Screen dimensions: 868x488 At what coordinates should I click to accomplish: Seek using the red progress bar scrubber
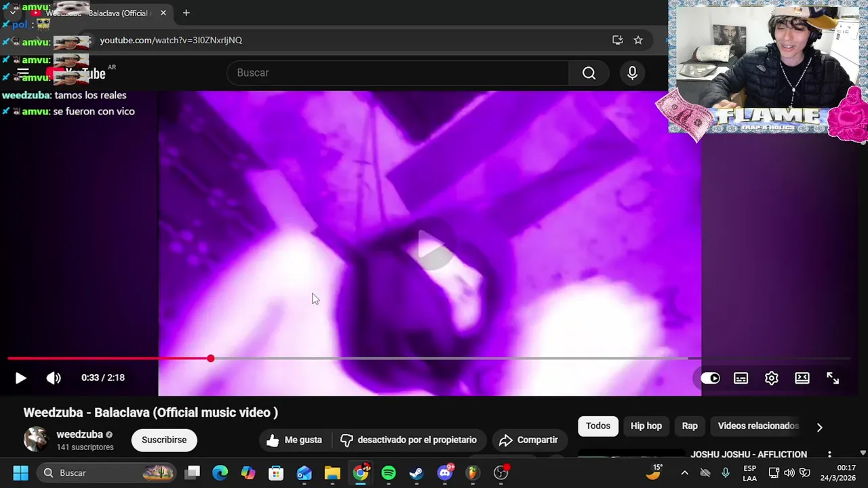[211, 358]
